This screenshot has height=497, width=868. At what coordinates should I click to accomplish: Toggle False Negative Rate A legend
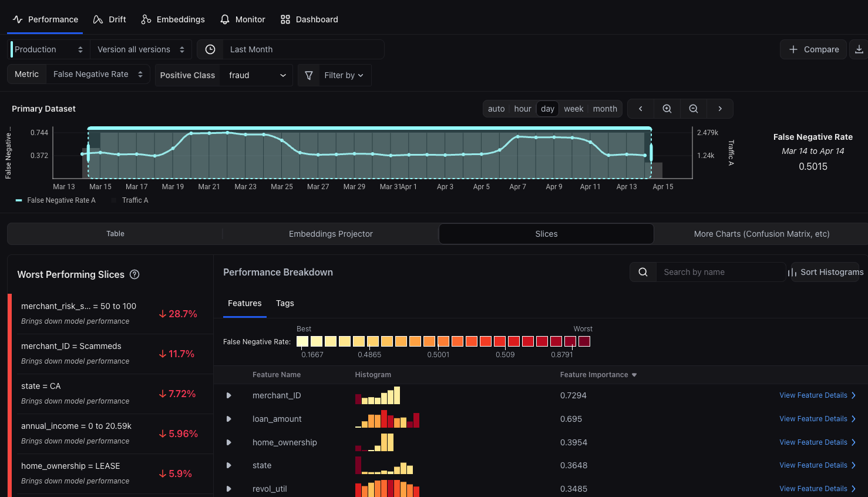[56, 200]
